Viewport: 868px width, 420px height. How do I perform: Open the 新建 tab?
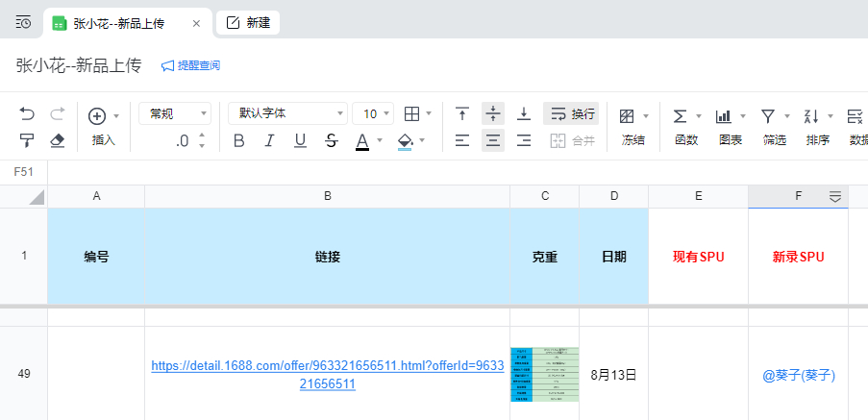pyautogui.click(x=248, y=22)
